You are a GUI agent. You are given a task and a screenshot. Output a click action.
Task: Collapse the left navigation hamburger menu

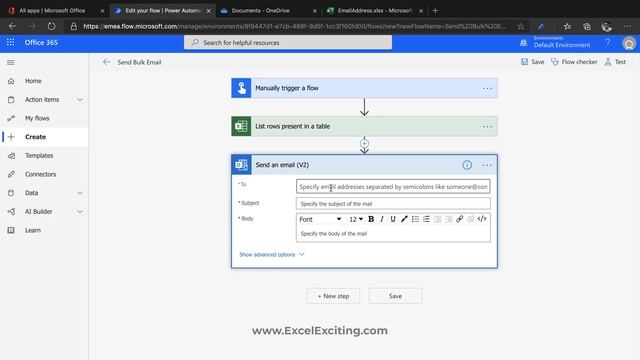coord(11,62)
